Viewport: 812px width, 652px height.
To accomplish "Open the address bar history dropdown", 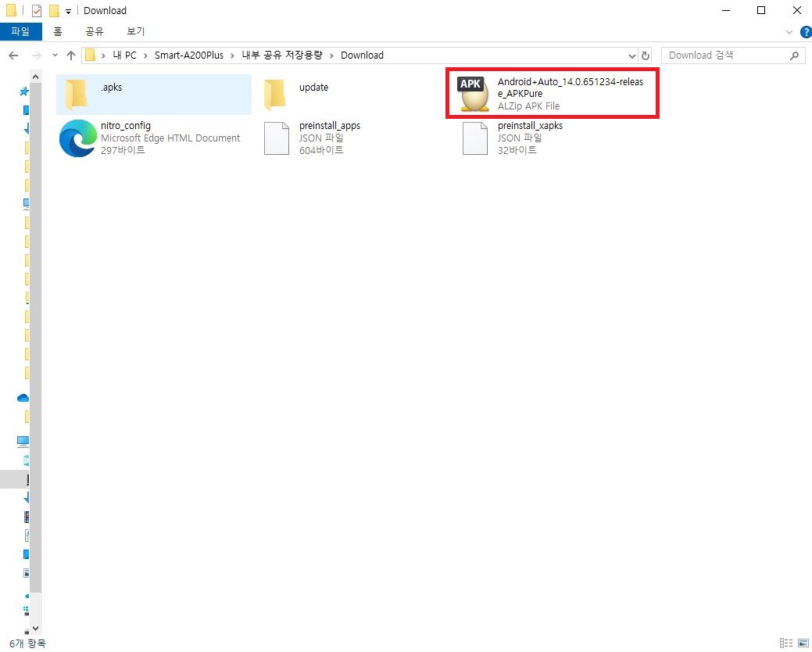I will [632, 56].
